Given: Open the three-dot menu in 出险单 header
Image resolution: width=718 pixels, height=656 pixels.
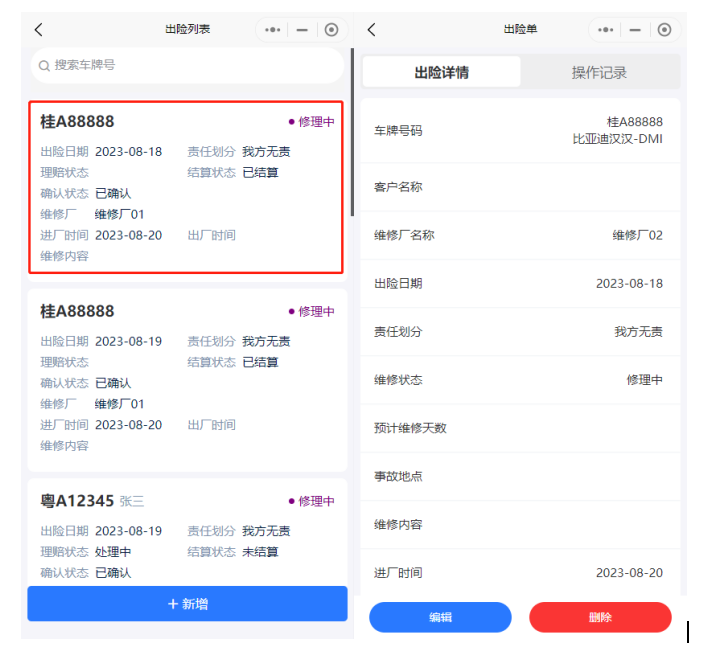Looking at the screenshot, I should coord(605,30).
